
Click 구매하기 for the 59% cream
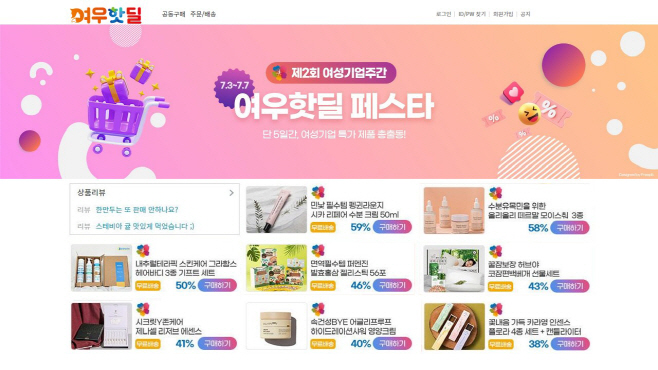point(392,227)
